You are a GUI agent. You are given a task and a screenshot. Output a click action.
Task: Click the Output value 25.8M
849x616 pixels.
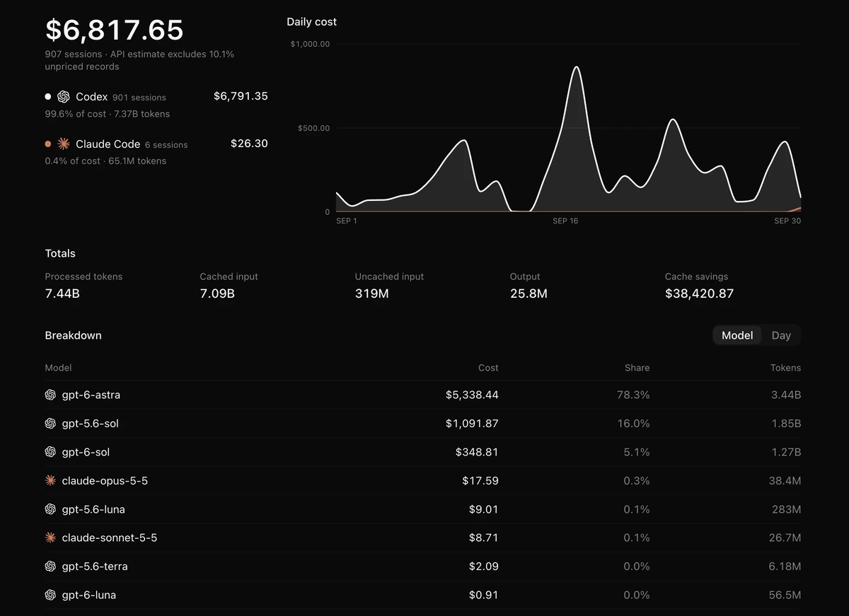pyautogui.click(x=529, y=294)
